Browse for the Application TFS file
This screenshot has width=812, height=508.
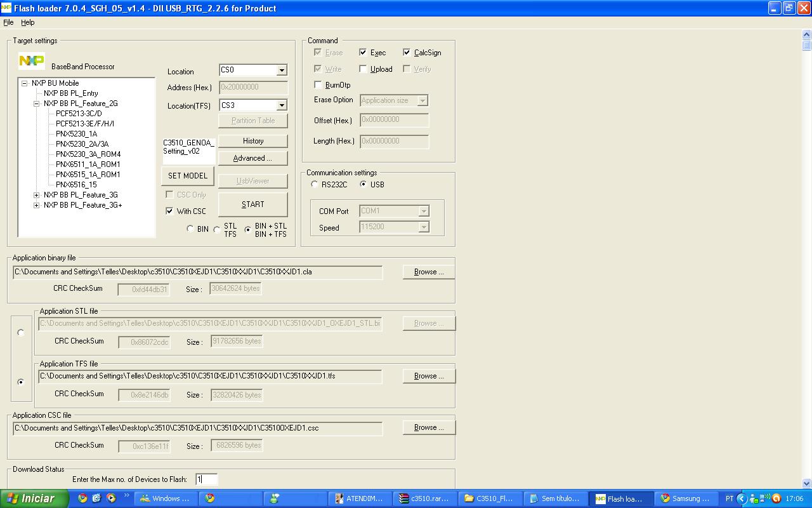click(429, 376)
